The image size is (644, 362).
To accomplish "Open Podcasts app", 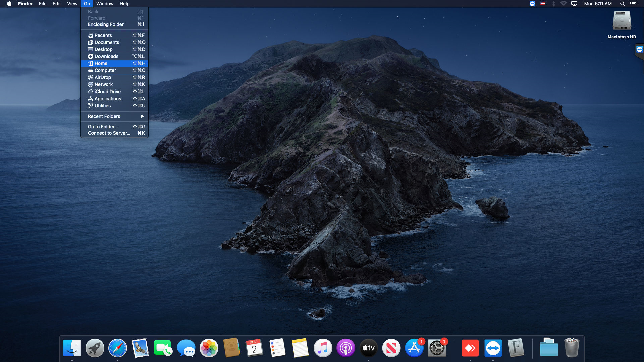I will pyautogui.click(x=346, y=348).
